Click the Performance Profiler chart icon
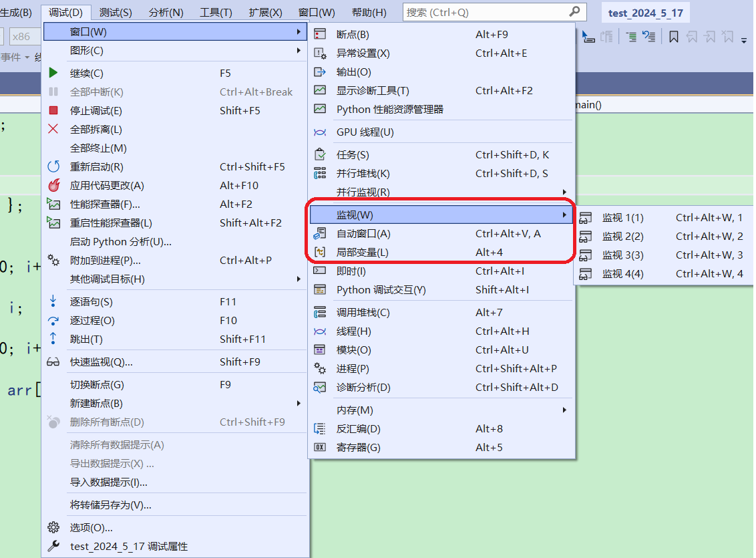 click(x=53, y=204)
